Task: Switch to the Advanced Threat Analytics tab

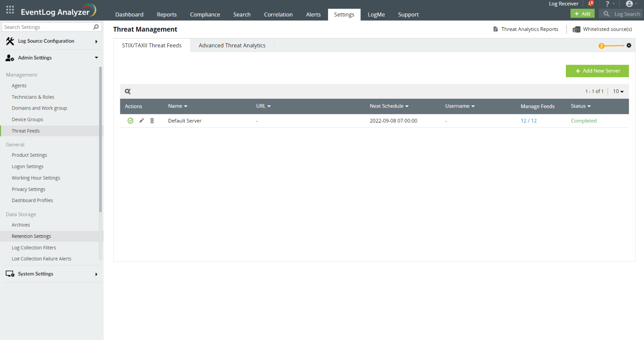Action: click(x=232, y=45)
